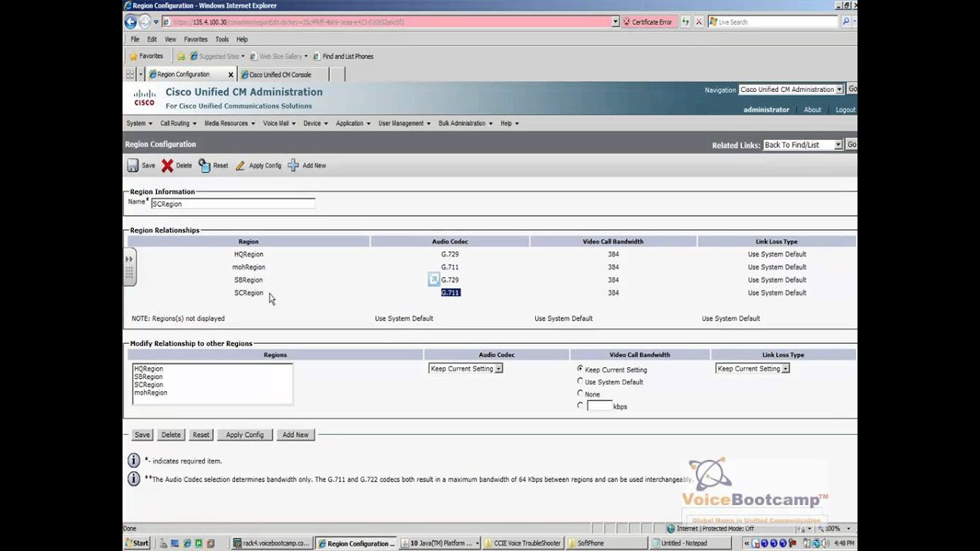Viewport: 980px width, 551px height.
Task: Click the bottom Add New button
Action: [296, 435]
